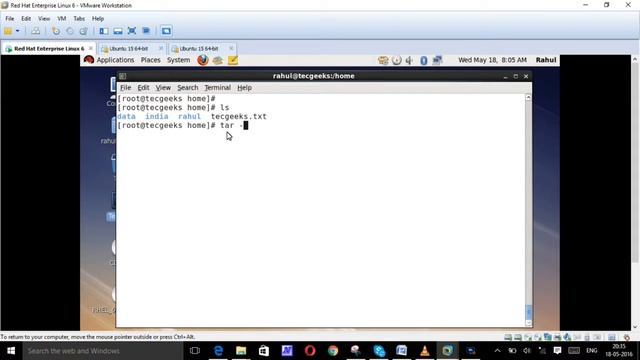Open GNOME Places menu

click(150, 60)
